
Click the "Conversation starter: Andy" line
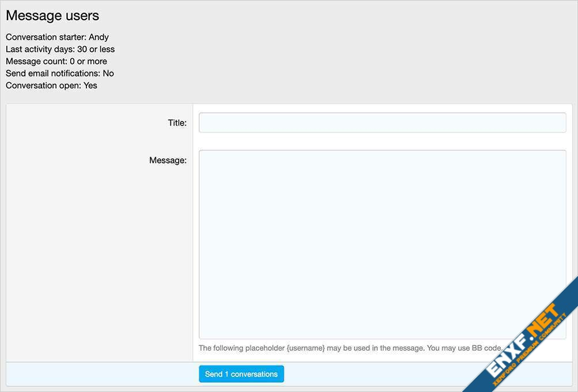[57, 37]
